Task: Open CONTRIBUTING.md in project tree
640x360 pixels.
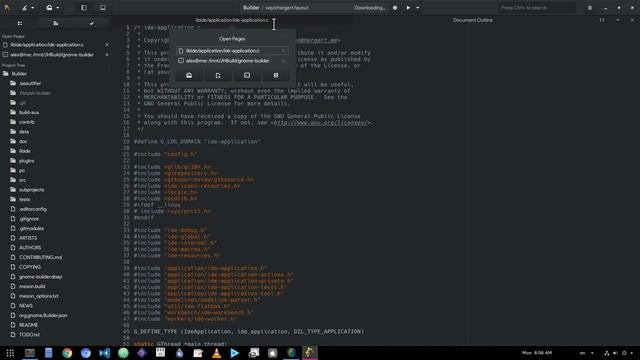Action: pos(40,257)
